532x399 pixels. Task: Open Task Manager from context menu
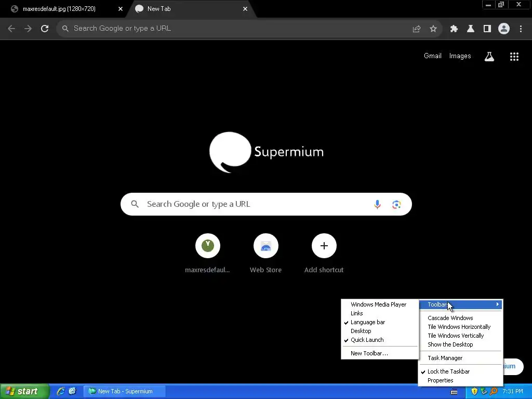pyautogui.click(x=460, y=358)
